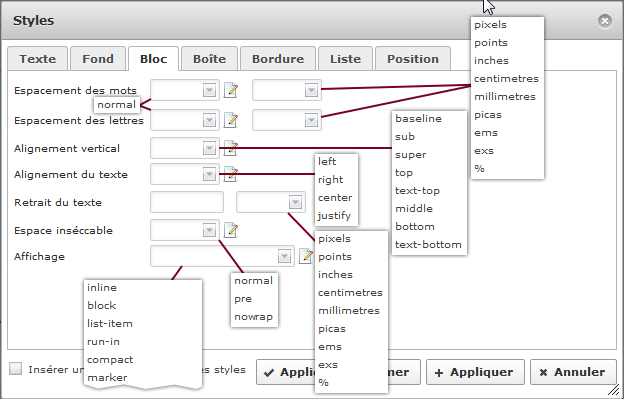Select the Bloc tab
Image resolution: width=624 pixels, height=399 pixels.
[153, 59]
